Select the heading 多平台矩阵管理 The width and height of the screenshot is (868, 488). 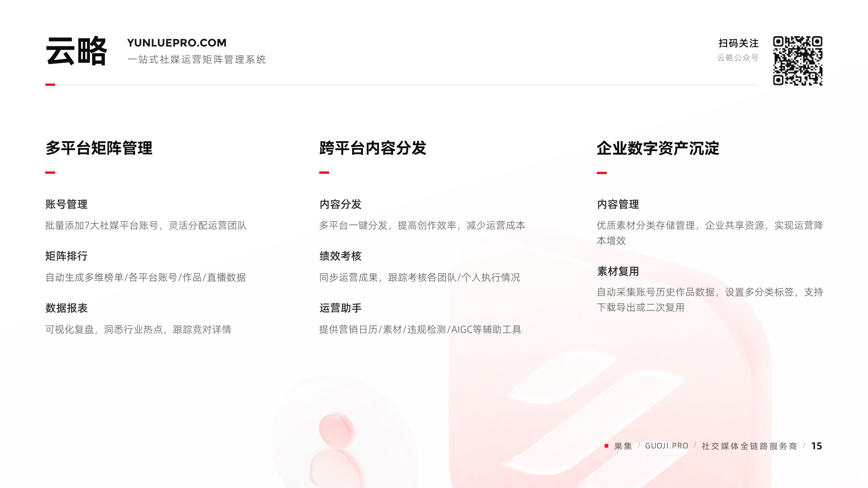pyautogui.click(x=99, y=148)
